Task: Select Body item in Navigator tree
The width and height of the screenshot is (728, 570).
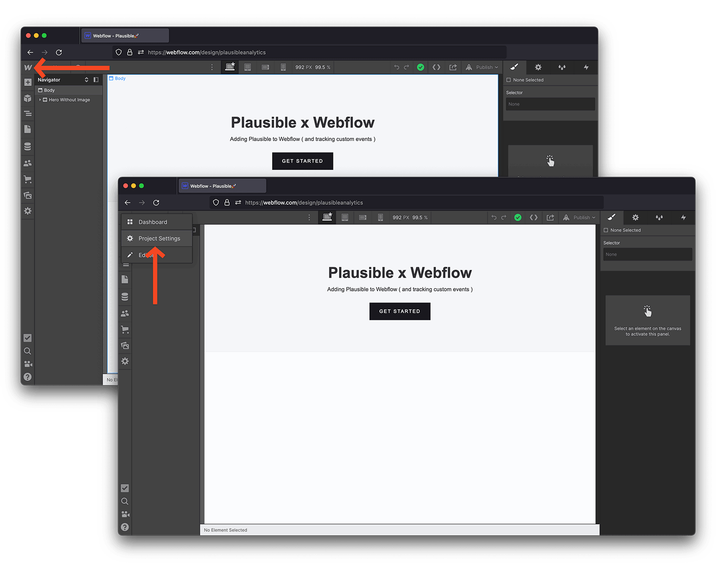Action: point(69,90)
